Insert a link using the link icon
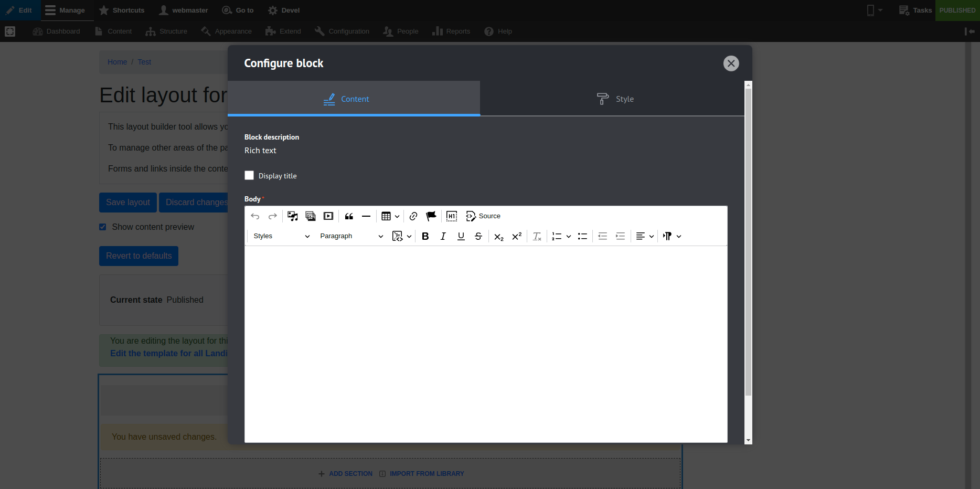980x489 pixels. (x=413, y=216)
